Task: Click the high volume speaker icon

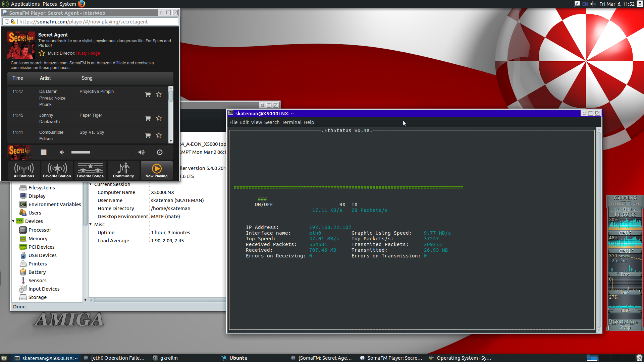Action: coord(142,152)
